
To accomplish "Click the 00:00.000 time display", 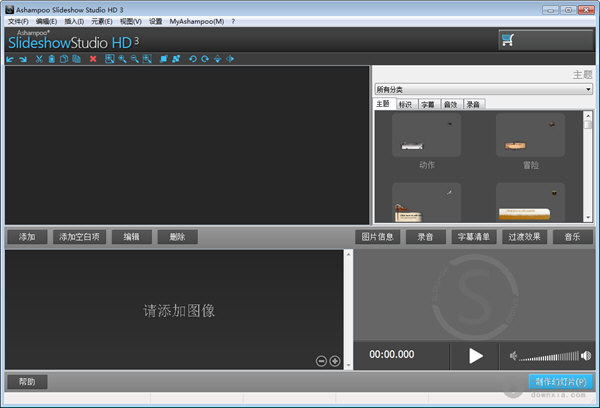I will [391, 354].
